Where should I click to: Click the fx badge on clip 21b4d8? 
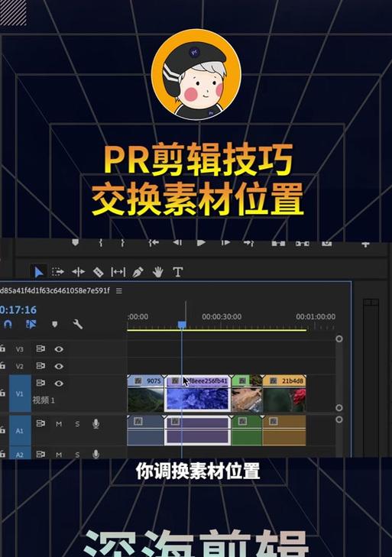tap(273, 381)
